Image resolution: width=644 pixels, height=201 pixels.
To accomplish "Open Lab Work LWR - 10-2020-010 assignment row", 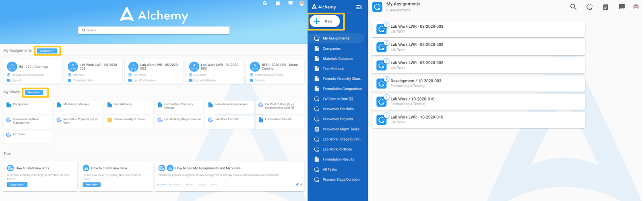I will (479, 119).
